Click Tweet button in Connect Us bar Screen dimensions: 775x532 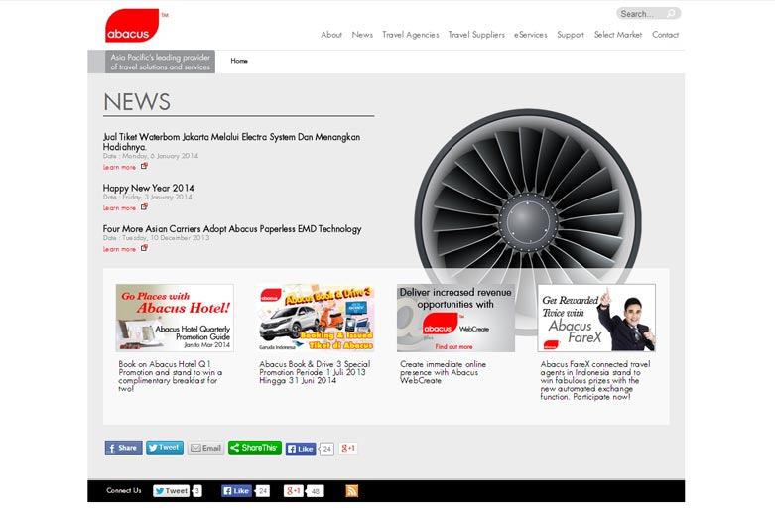coord(172,491)
